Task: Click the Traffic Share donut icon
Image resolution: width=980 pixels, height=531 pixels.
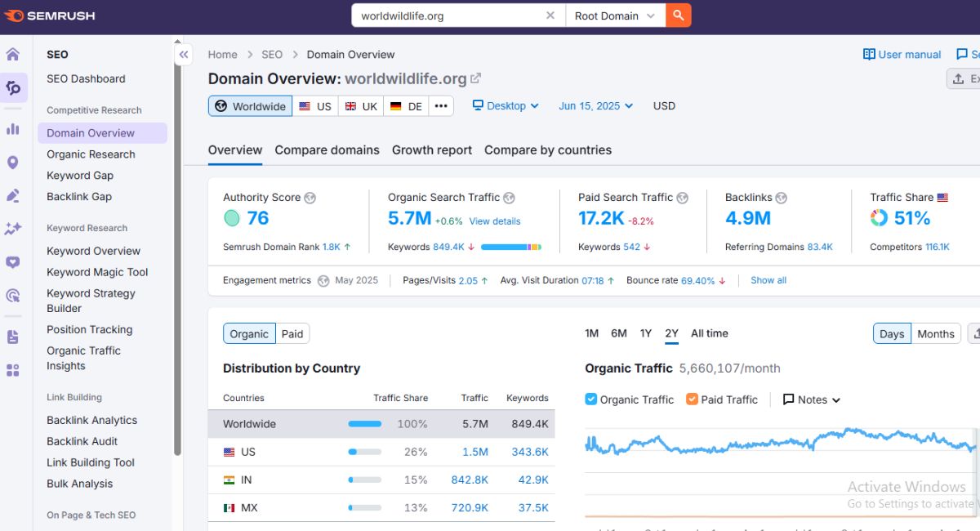Action: coord(879,218)
